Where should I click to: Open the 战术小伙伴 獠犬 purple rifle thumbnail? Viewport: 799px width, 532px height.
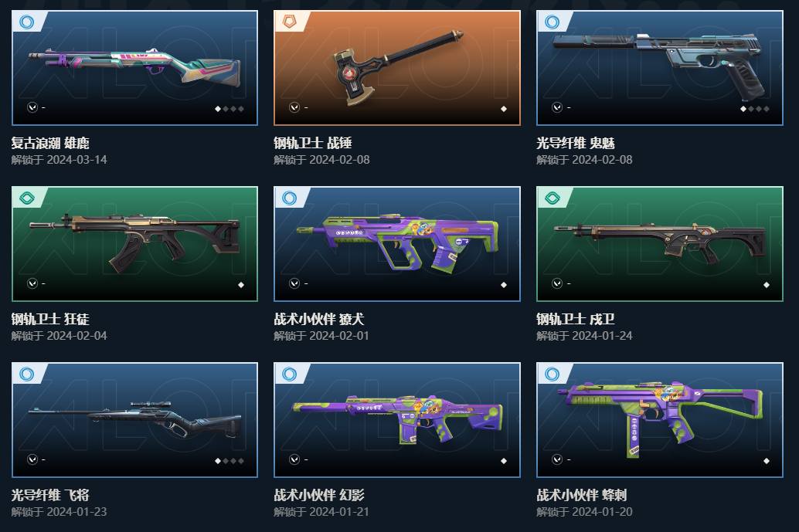click(397, 244)
